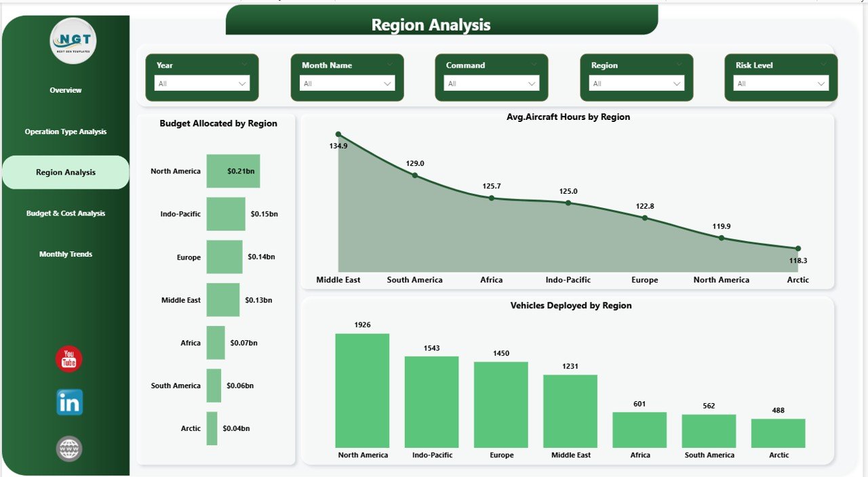Click the NGT logo in the sidebar
868x477 pixels.
[71, 41]
